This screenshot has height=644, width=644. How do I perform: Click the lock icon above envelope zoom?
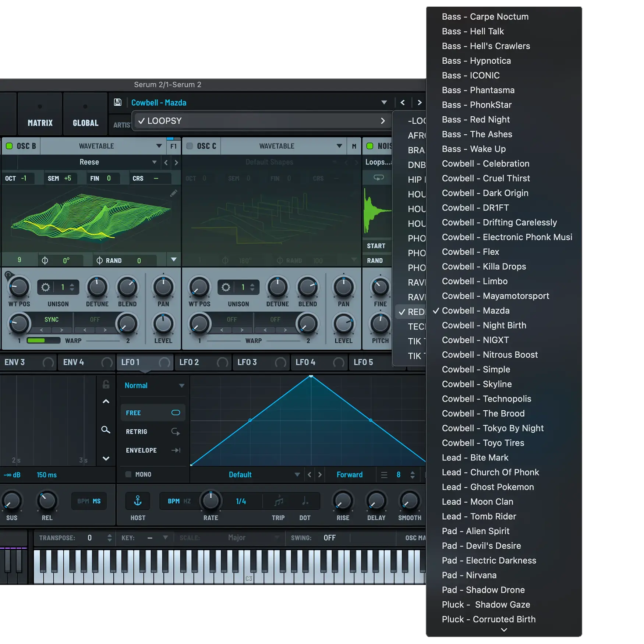tap(106, 385)
